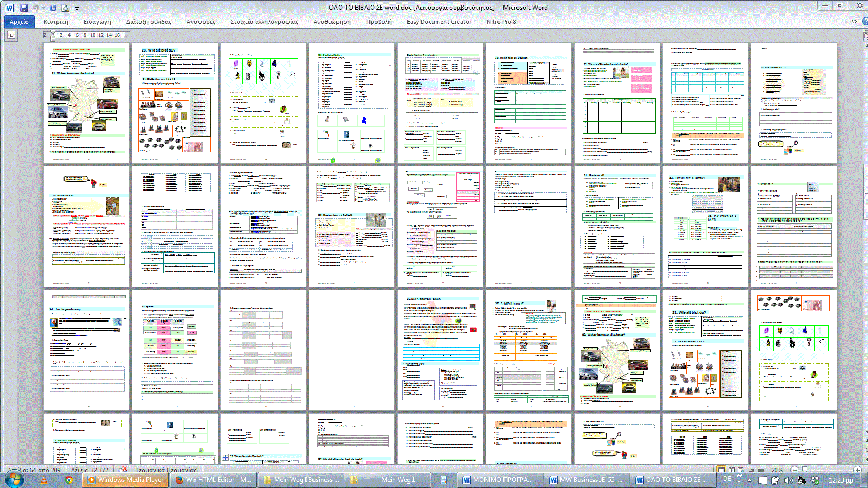The image size is (868, 488).
Task: Open the '_____ Mein Weg 1' folder taskbar item
Action: (388, 480)
